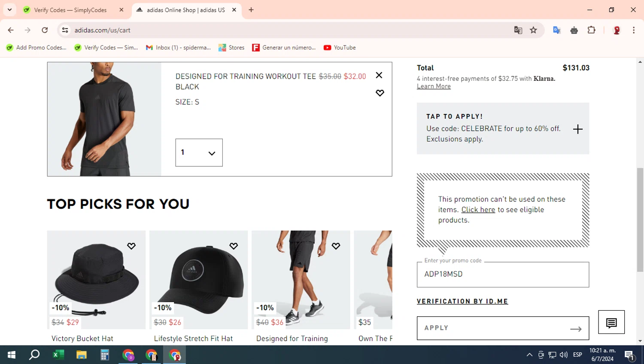This screenshot has width=644, height=364.
Task: Click the scrollbar down arrow
Action: pyautogui.click(x=640, y=341)
